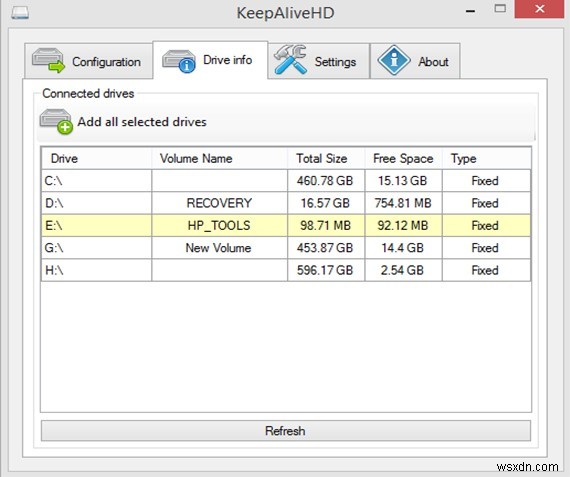The height and width of the screenshot is (477, 570).
Task: Click the 460.78 GB total size cell
Action: [326, 181]
